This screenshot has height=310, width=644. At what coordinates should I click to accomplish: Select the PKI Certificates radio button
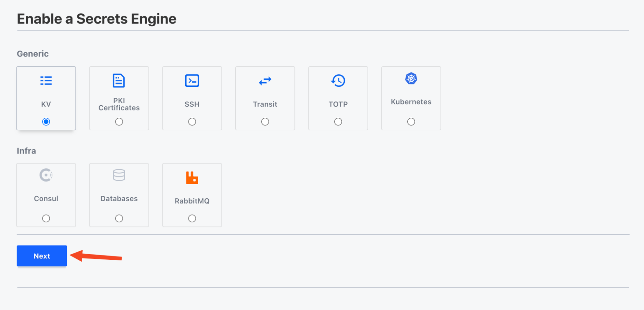coord(119,122)
